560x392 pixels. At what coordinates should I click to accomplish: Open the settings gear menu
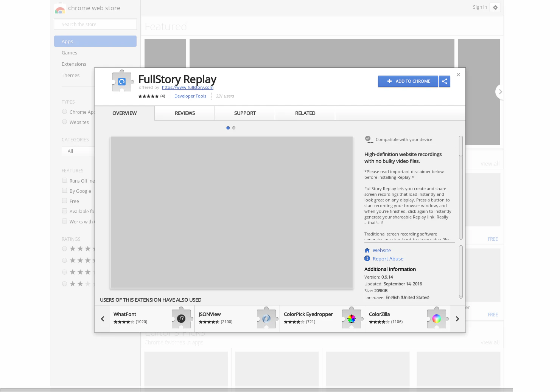tap(495, 7)
